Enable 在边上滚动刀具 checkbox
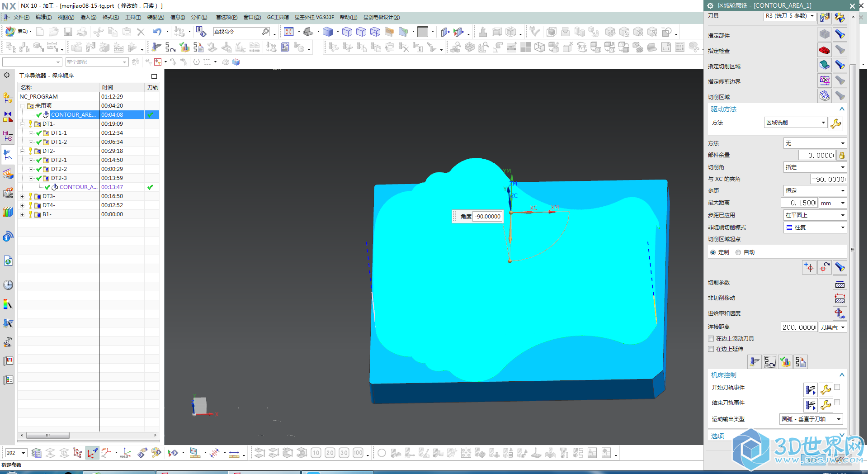Screen dimensions: 868x474 [x=711, y=339]
